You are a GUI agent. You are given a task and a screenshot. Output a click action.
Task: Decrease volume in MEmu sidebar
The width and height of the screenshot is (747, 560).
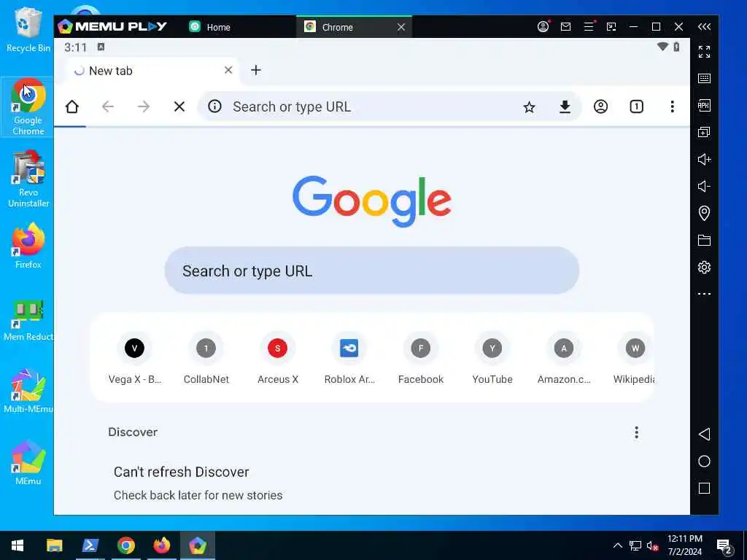pos(704,186)
